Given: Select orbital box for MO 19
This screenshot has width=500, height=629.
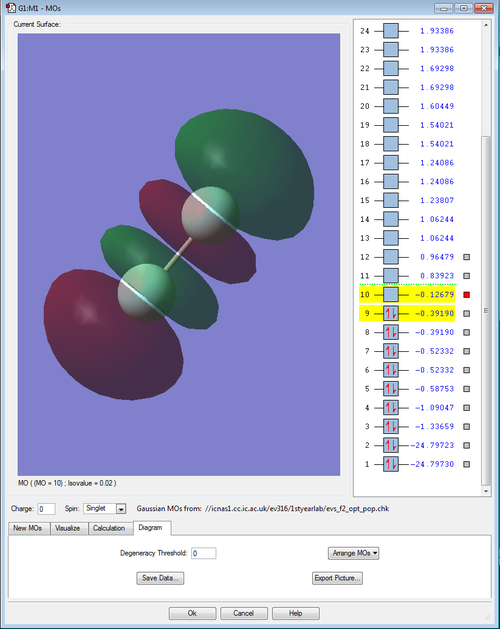Looking at the screenshot, I should (x=390, y=125).
